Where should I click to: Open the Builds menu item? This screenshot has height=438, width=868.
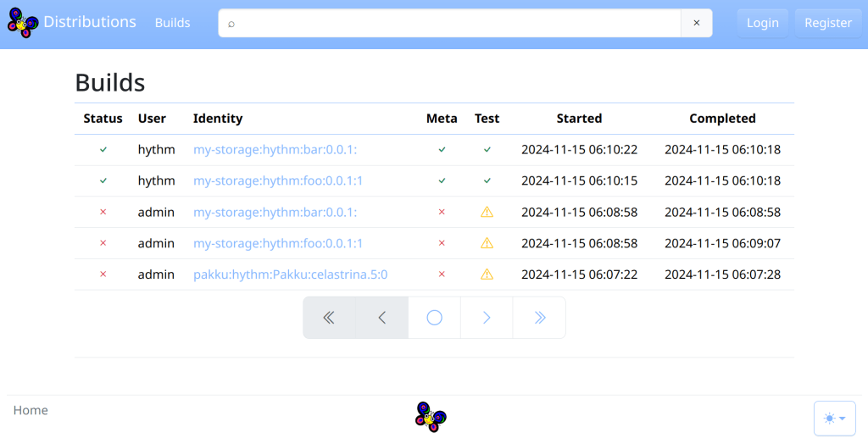pyautogui.click(x=172, y=23)
